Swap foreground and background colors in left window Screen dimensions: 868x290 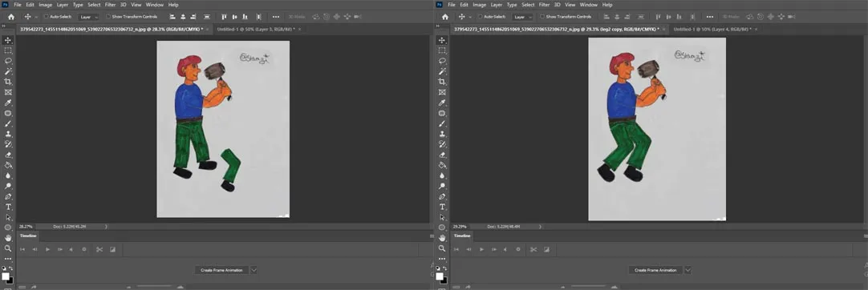click(11, 268)
